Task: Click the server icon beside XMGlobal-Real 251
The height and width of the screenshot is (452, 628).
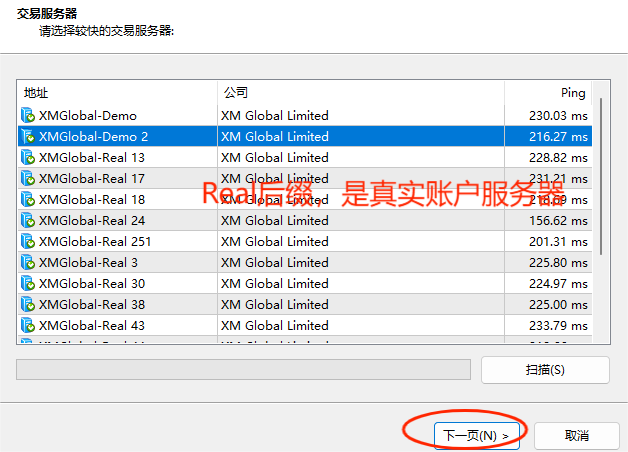Action: pyautogui.click(x=28, y=241)
